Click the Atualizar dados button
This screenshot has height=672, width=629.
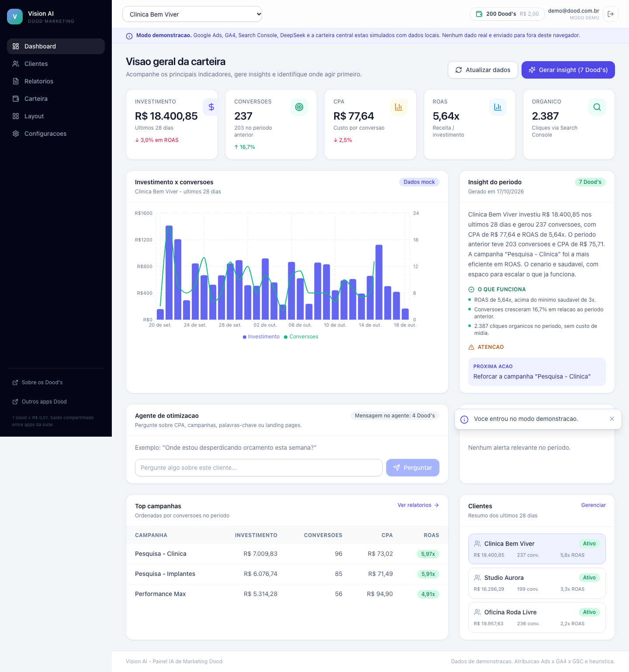coord(483,70)
